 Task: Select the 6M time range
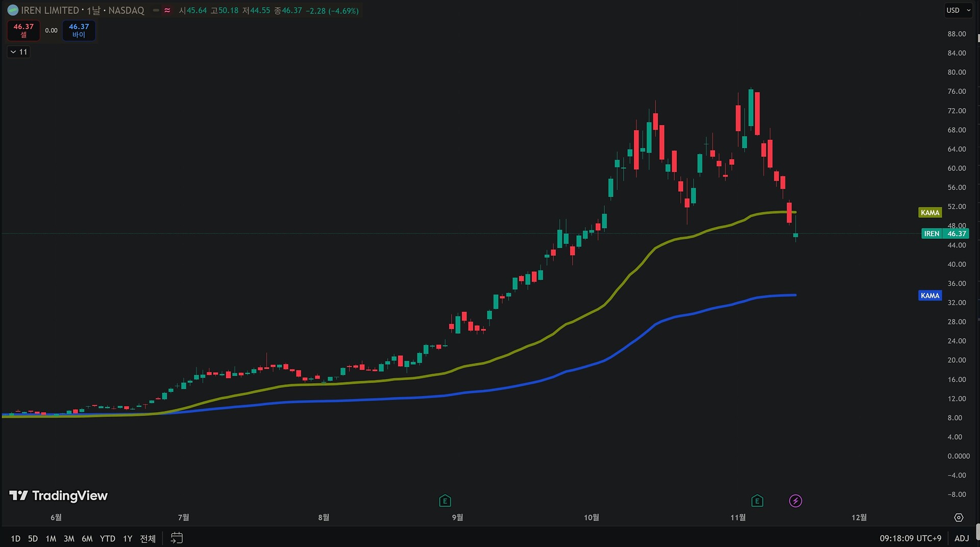[87, 538]
